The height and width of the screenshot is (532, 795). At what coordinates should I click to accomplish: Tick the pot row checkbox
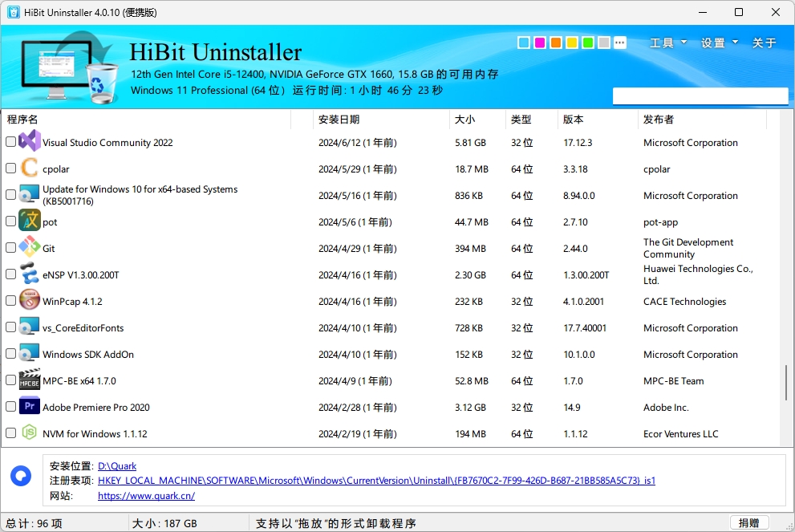coord(10,221)
